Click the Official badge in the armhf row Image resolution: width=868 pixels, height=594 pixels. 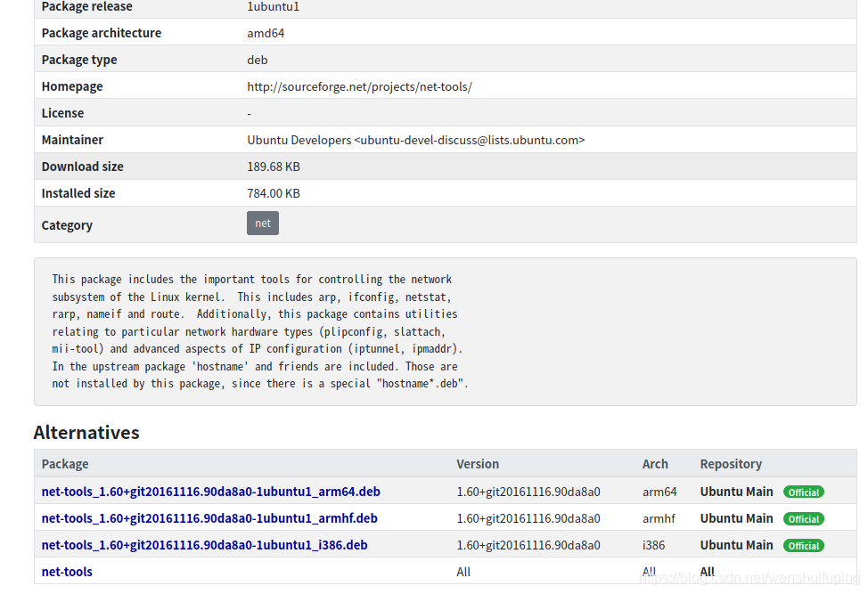(x=803, y=518)
